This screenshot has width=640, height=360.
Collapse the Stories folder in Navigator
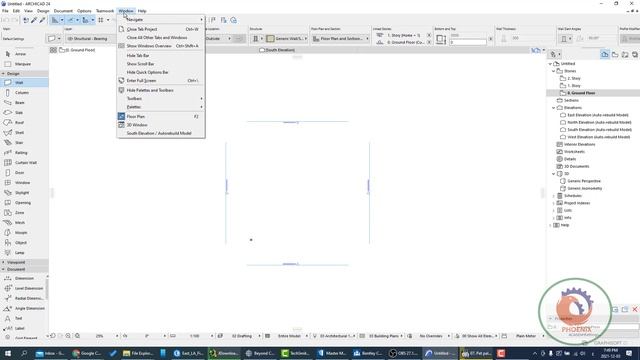[554, 71]
